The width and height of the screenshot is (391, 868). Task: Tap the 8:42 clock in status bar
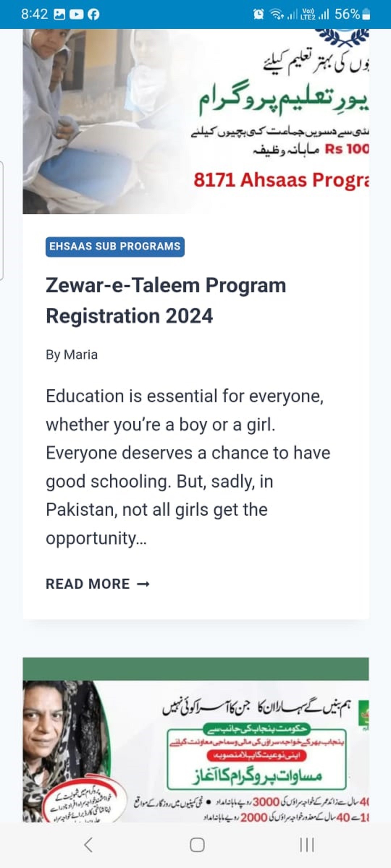point(34,14)
